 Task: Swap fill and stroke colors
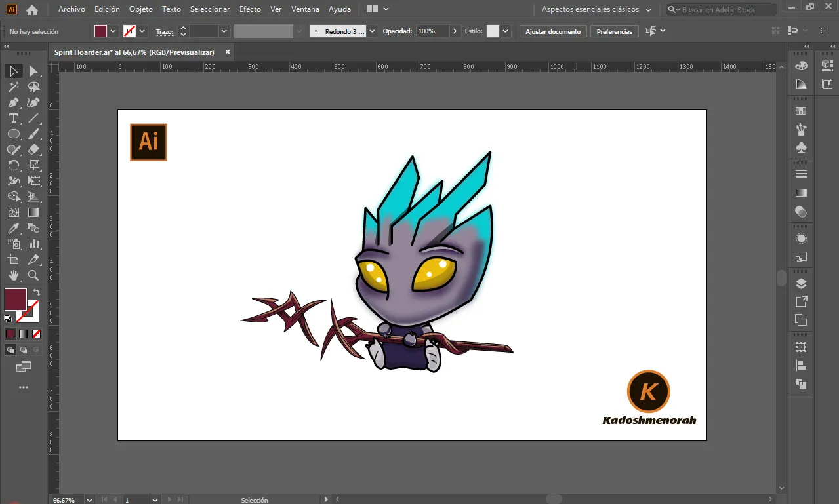pos(37,292)
